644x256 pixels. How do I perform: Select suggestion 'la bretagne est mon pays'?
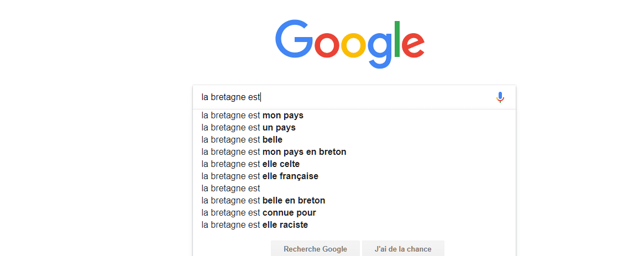click(x=354, y=116)
